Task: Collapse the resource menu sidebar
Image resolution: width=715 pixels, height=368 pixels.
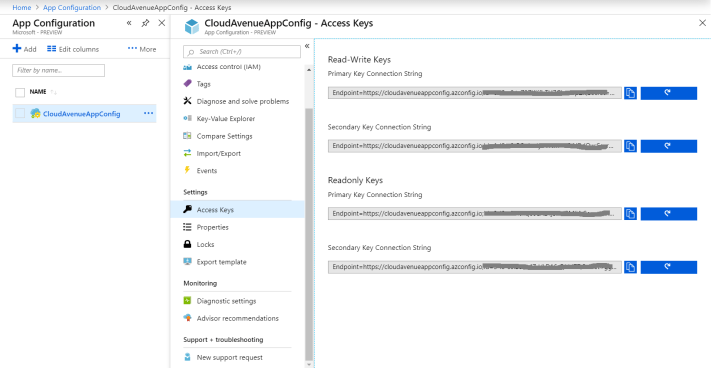Action: 307,46
